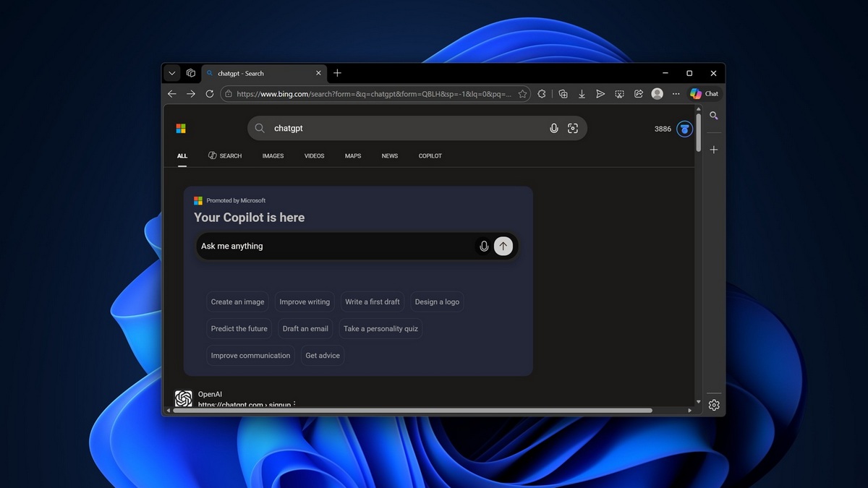Click the Copilot Chat button in toolbar

click(x=704, y=94)
